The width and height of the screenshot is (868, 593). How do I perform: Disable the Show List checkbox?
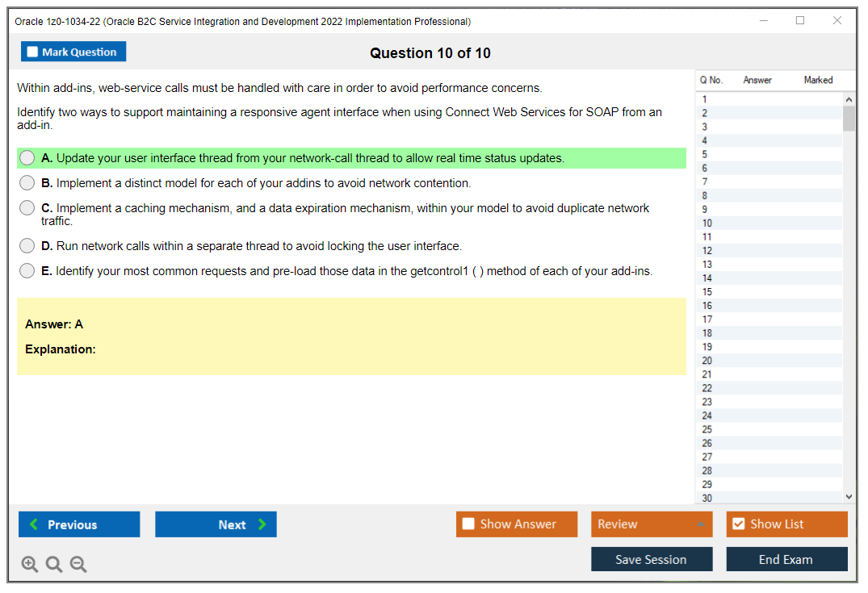[738, 524]
